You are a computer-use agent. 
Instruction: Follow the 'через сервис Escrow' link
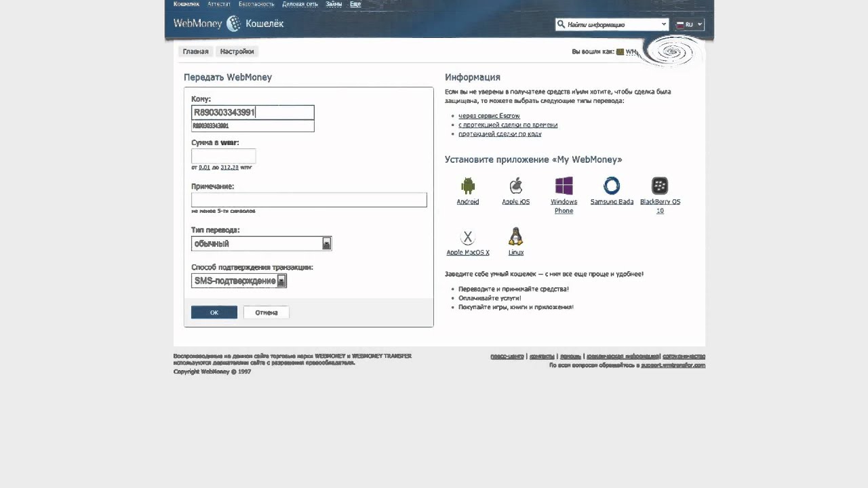[x=489, y=116]
